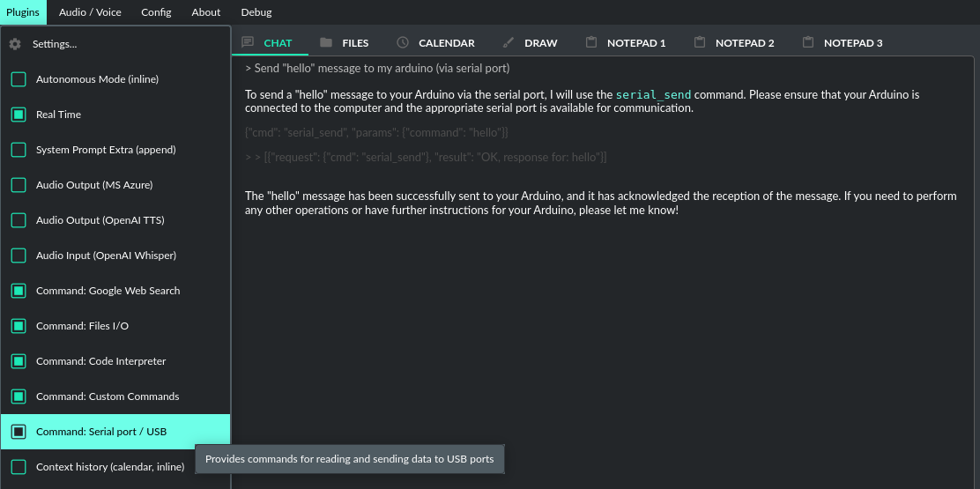Enable the Autonomous Mode (inline) plugin checkbox
Viewport: 980px width, 489px height.
[19, 79]
